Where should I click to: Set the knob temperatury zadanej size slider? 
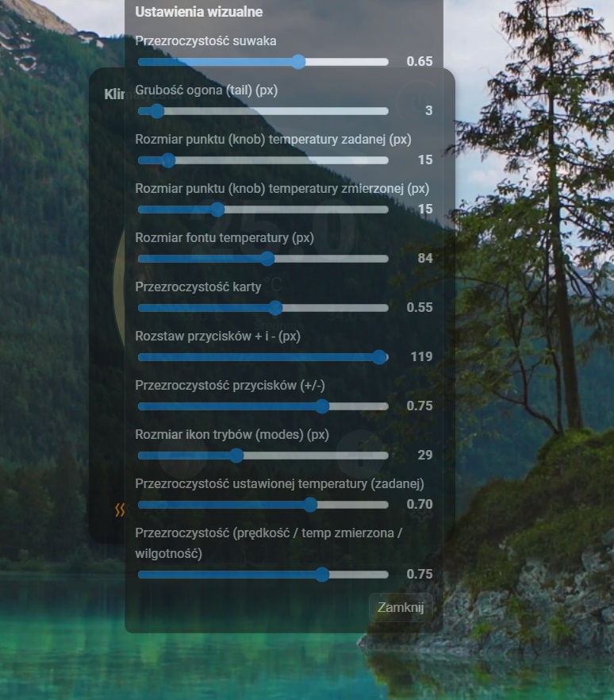click(263, 160)
